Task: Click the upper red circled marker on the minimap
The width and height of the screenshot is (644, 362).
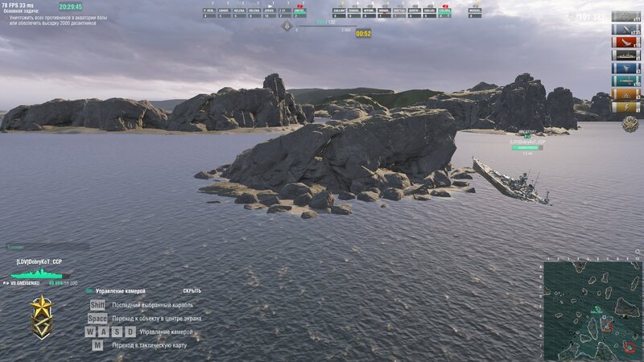Action: tap(608, 327)
